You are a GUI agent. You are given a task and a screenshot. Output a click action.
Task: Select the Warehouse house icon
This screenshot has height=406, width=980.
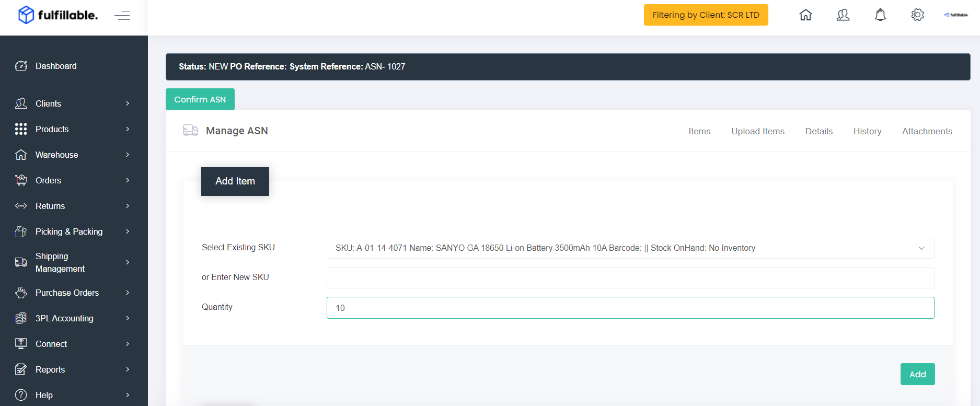point(21,155)
